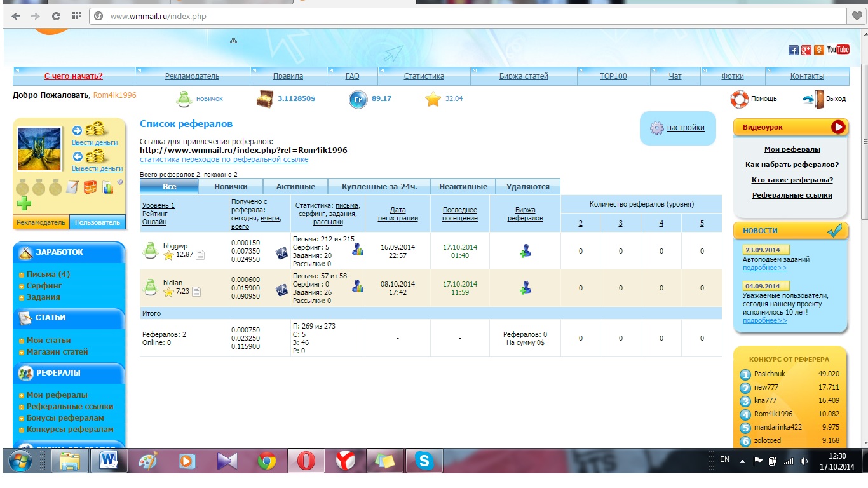
Task: Open earnings graph icon for bbggwp
Action: coord(281,252)
